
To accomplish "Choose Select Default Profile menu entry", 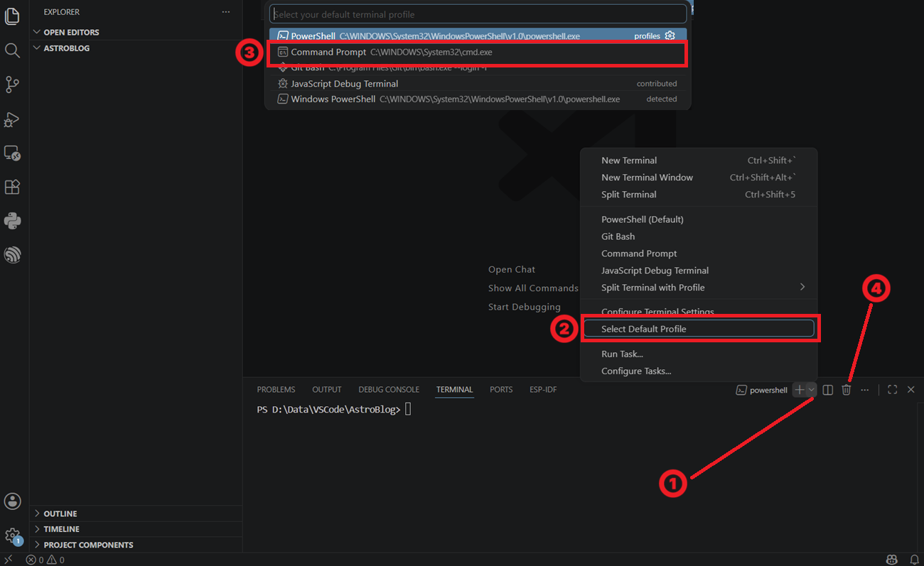I will 699,329.
